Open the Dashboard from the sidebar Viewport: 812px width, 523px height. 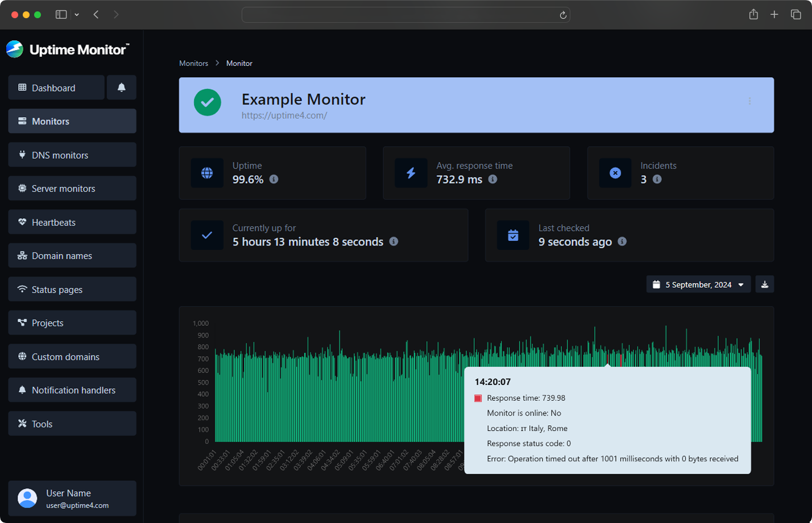(x=56, y=88)
